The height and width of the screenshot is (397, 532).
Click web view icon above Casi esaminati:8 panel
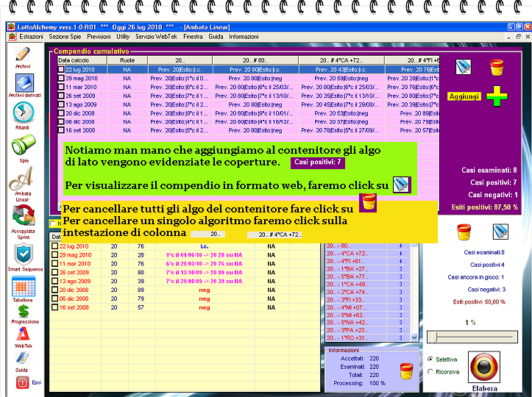pos(500,232)
